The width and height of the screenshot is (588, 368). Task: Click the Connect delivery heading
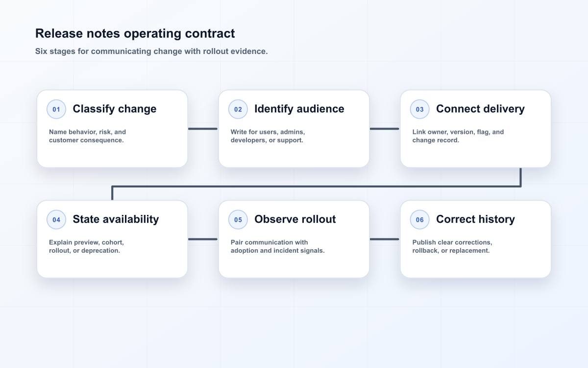pyautogui.click(x=480, y=109)
